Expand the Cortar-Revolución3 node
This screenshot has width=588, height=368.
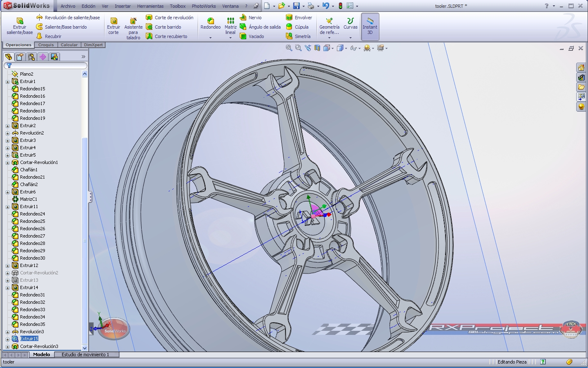click(7, 347)
